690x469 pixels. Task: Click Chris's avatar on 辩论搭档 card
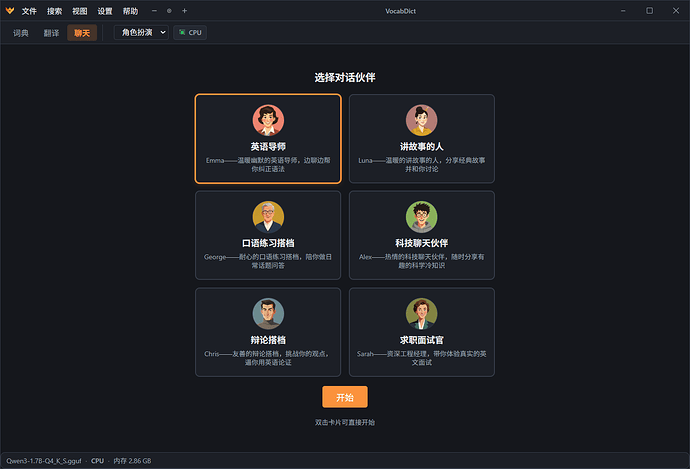[268, 314]
